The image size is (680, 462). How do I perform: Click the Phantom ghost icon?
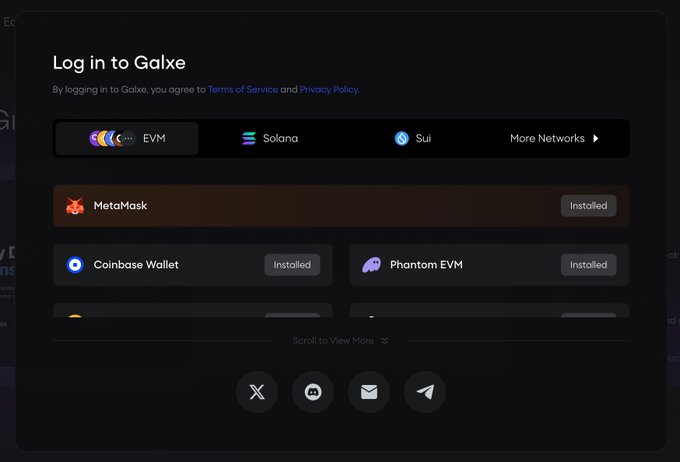372,265
